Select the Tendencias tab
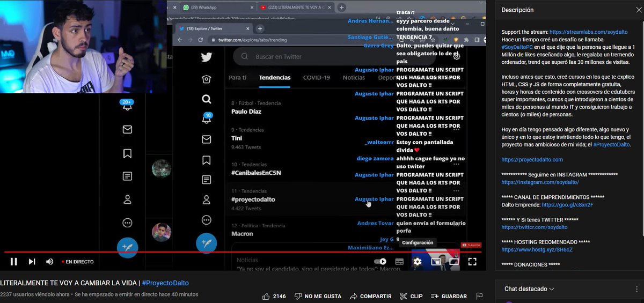The image size is (644, 303). coord(275,78)
